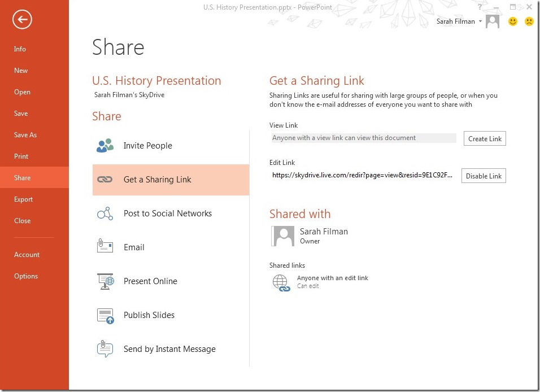Click the Email envelope icon
Viewport: 540px width, 392px height.
coord(105,246)
